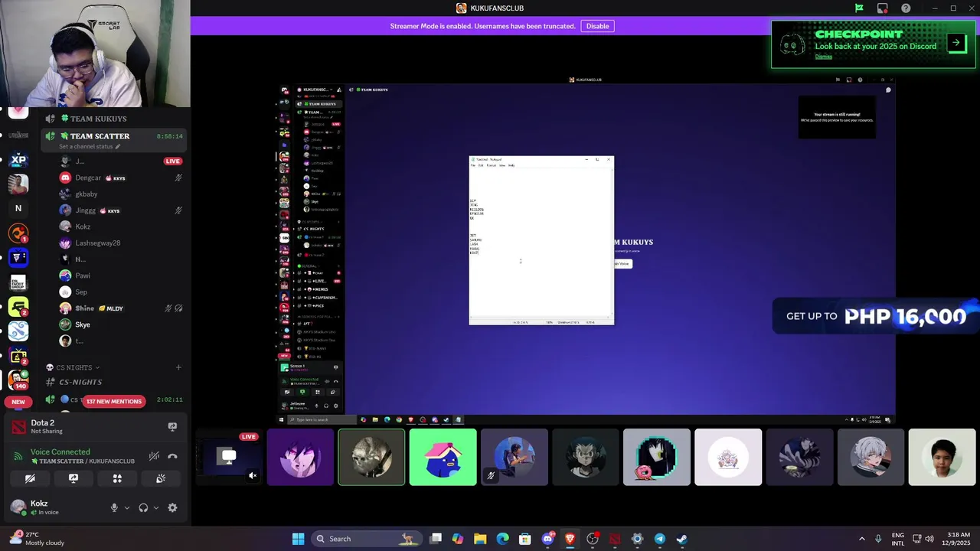Show hidden system tray icons
The image size is (980, 551).
pyautogui.click(x=861, y=539)
